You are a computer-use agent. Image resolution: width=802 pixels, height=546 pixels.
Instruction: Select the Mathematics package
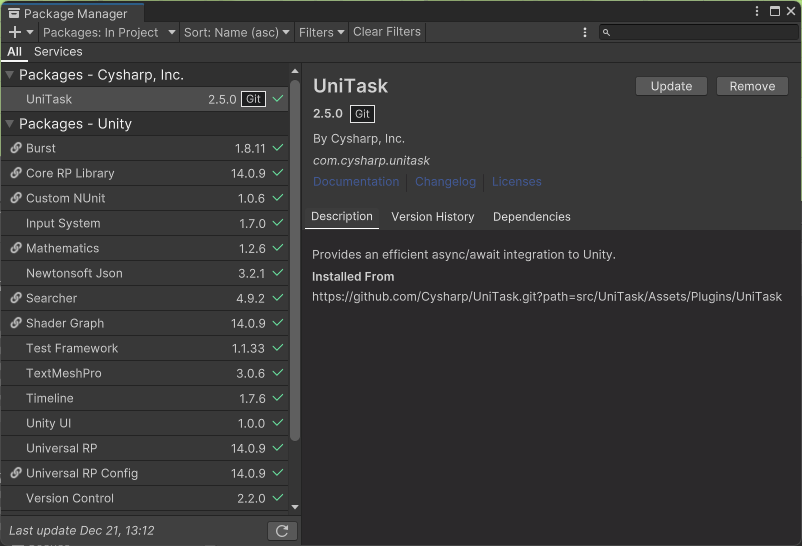pos(145,249)
